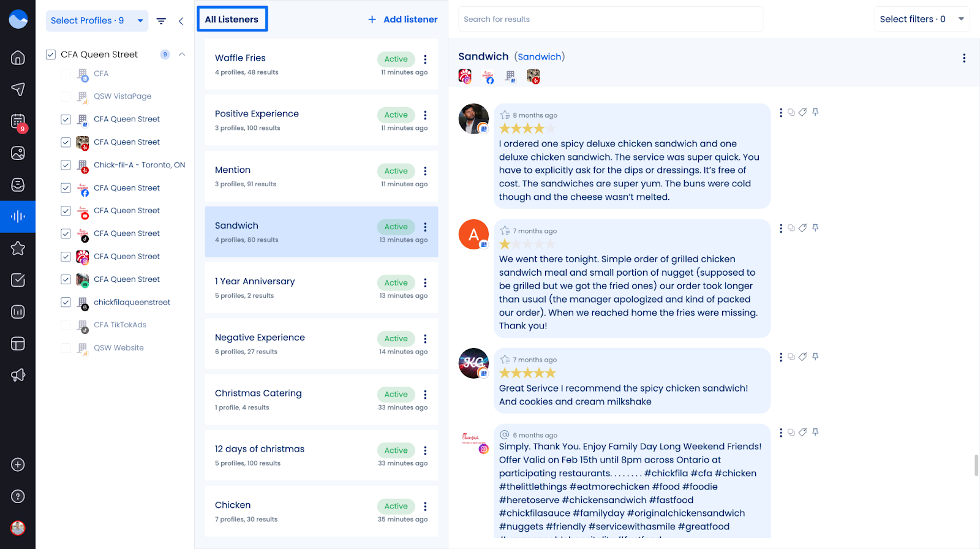Screen dimensions: 980x549
Task: Click the first reviewer's profile photo
Action: (x=473, y=119)
